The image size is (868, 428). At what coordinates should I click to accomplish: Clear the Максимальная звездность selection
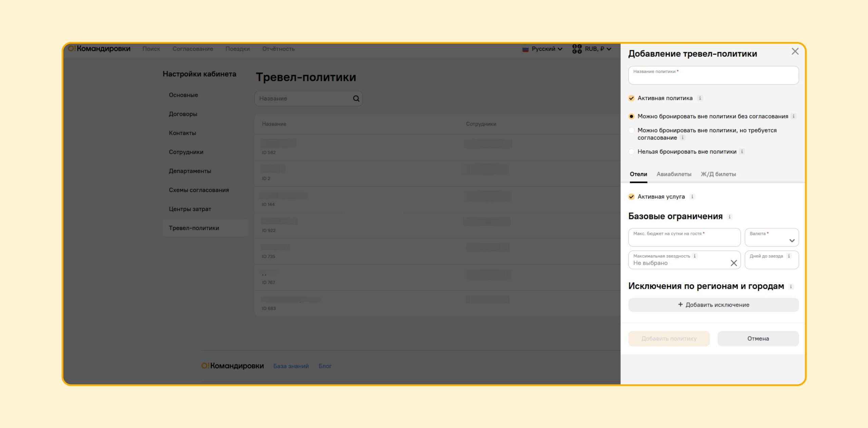[734, 263]
